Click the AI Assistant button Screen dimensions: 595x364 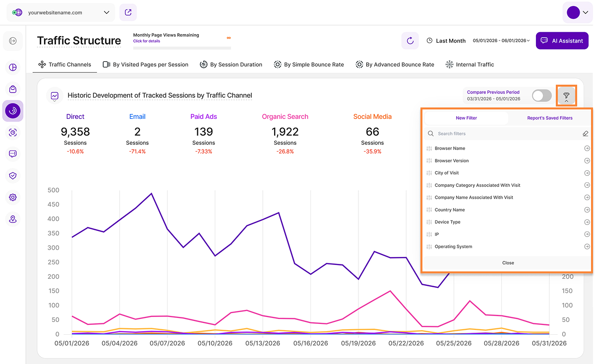[x=562, y=41]
